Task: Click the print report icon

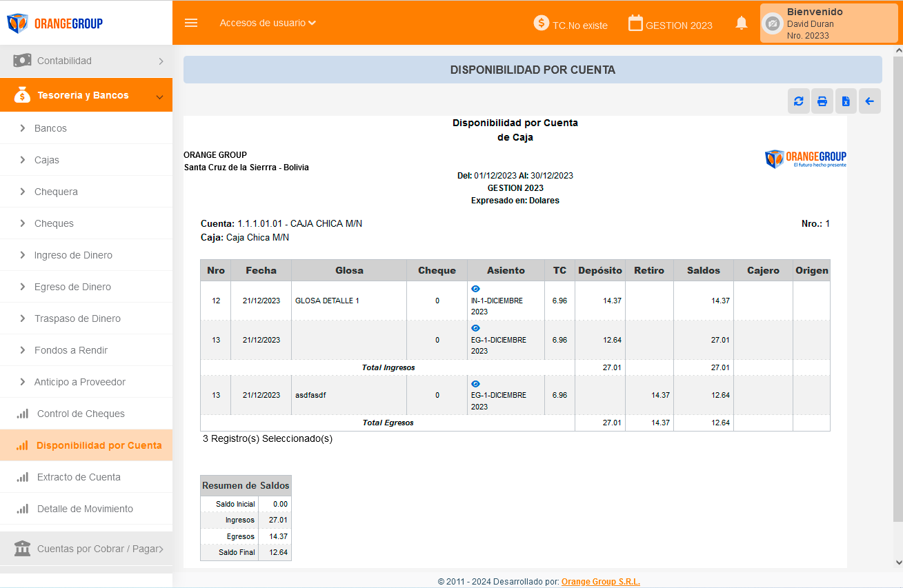Action: pos(822,101)
